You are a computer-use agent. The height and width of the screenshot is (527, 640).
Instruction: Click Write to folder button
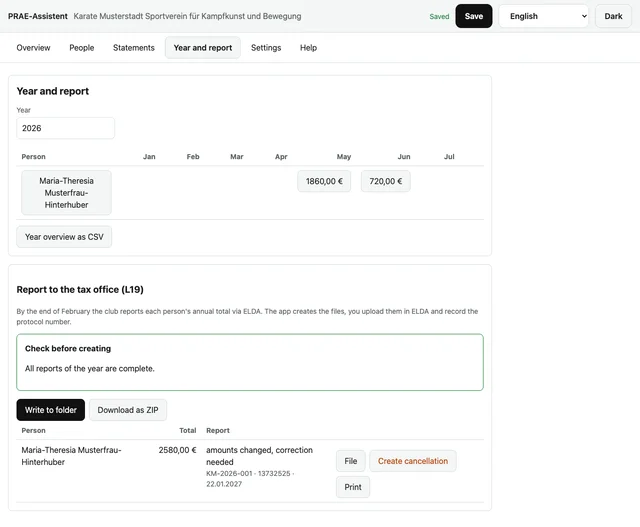click(x=51, y=410)
